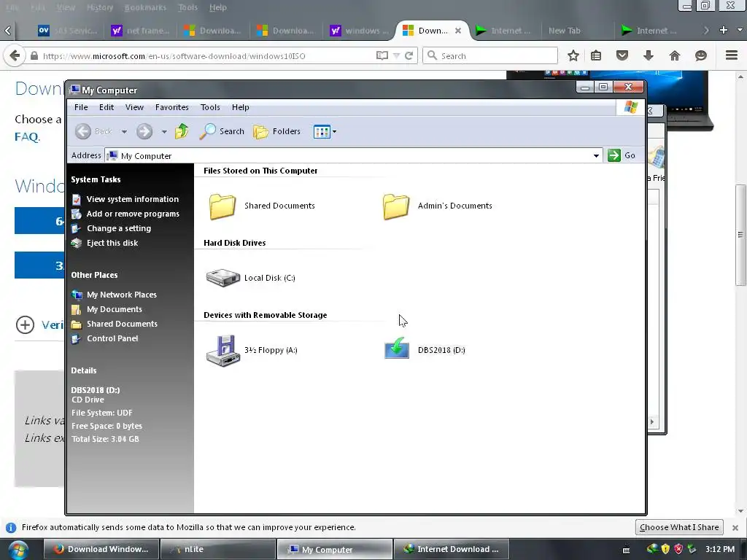
Task: Open Forward history dropdown arrow
Action: pos(164,131)
